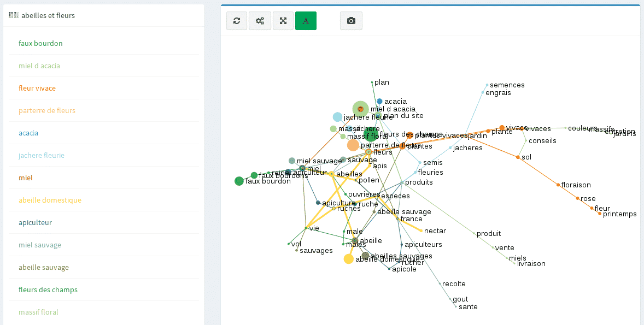Select the 'sol' node in the graph

518,157
